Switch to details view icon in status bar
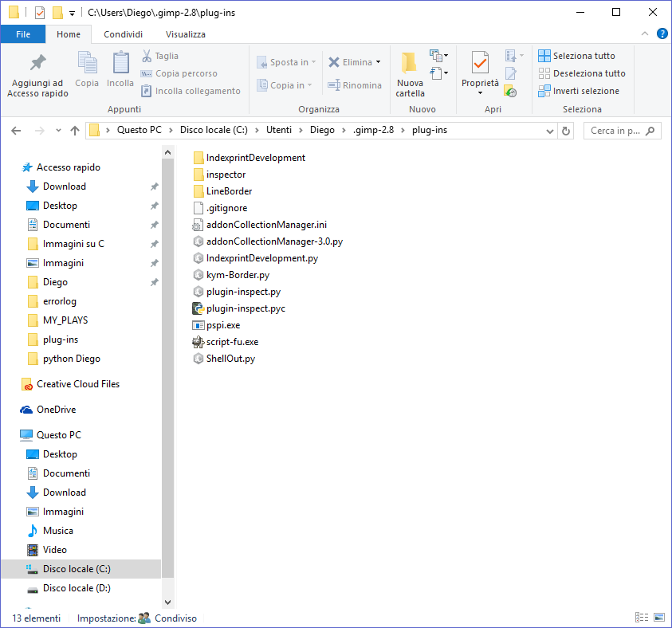 click(x=642, y=618)
